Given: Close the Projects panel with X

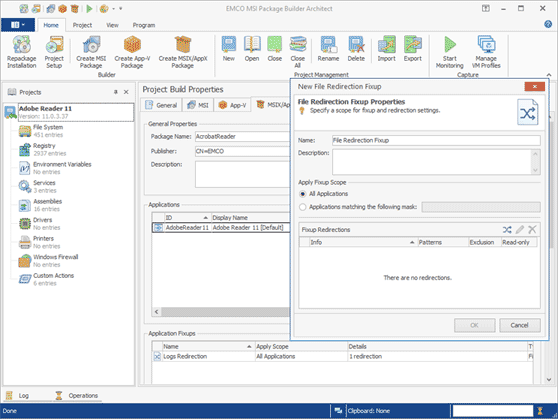Looking at the screenshot, I should pyautogui.click(x=126, y=92).
